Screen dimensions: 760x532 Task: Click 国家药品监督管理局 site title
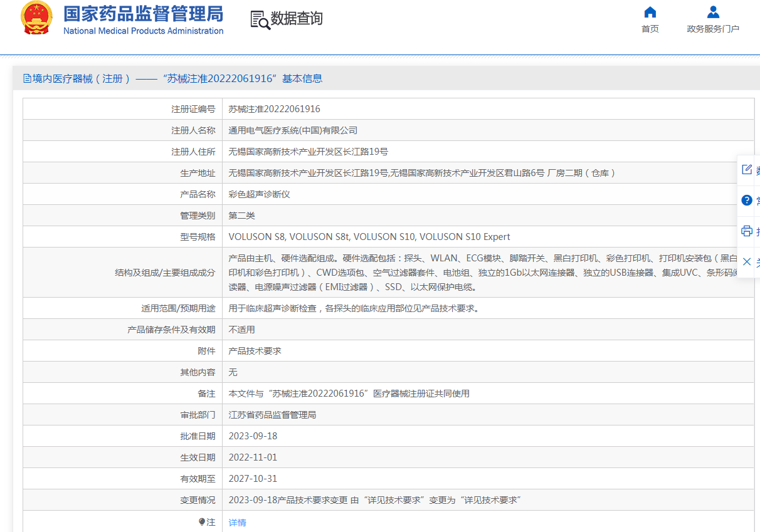(x=143, y=14)
